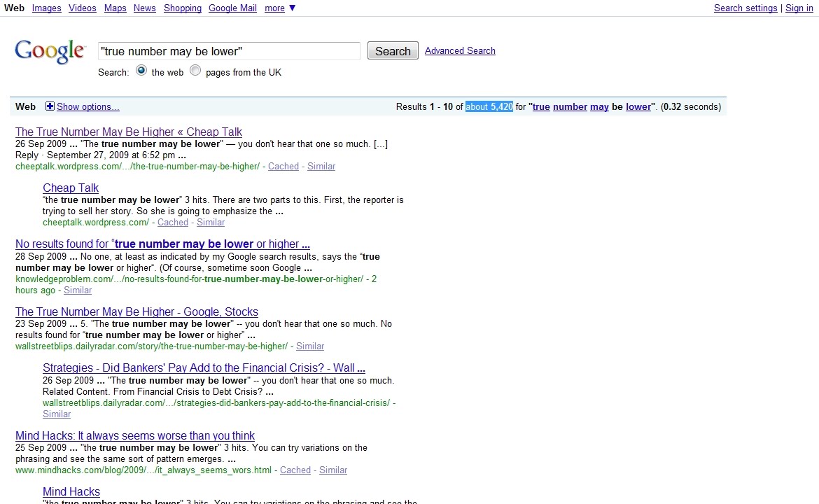Viewport: 819px width, 504px height.
Task: Click the Web item in top bar
Action: tap(14, 8)
